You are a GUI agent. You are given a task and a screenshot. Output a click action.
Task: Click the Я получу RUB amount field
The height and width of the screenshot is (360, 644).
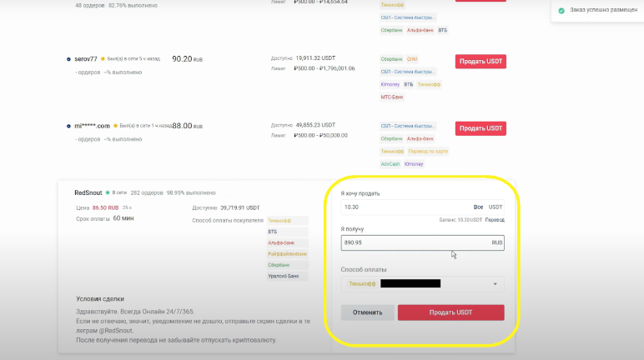coord(413,242)
